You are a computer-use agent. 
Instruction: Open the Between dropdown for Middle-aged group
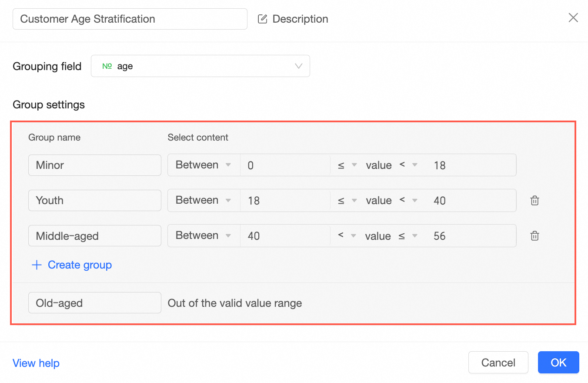point(203,235)
